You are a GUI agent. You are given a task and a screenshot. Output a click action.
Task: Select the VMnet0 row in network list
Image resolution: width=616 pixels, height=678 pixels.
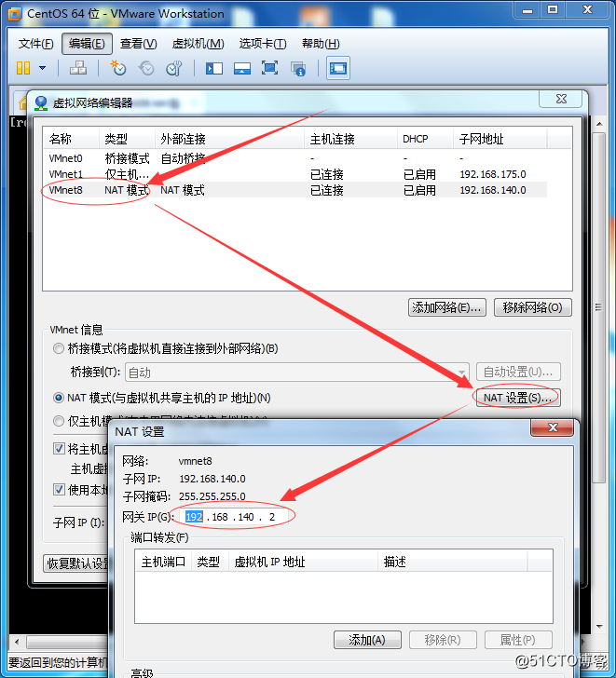(295, 158)
